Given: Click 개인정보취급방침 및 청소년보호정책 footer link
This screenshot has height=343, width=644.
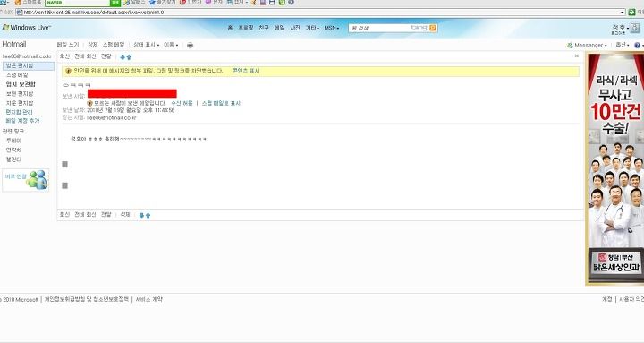Looking at the screenshot, I should (x=86, y=299).
